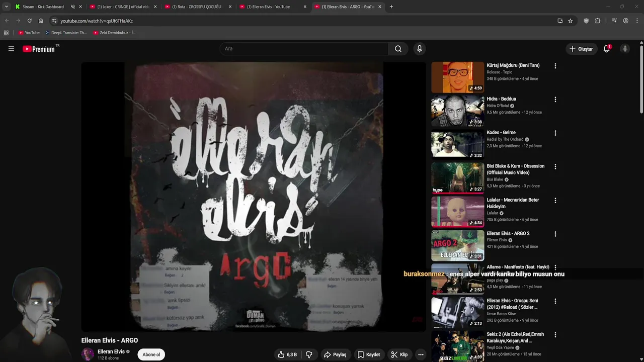
Task: Open options for Kodes - Gelme video
Action: click(x=555, y=133)
